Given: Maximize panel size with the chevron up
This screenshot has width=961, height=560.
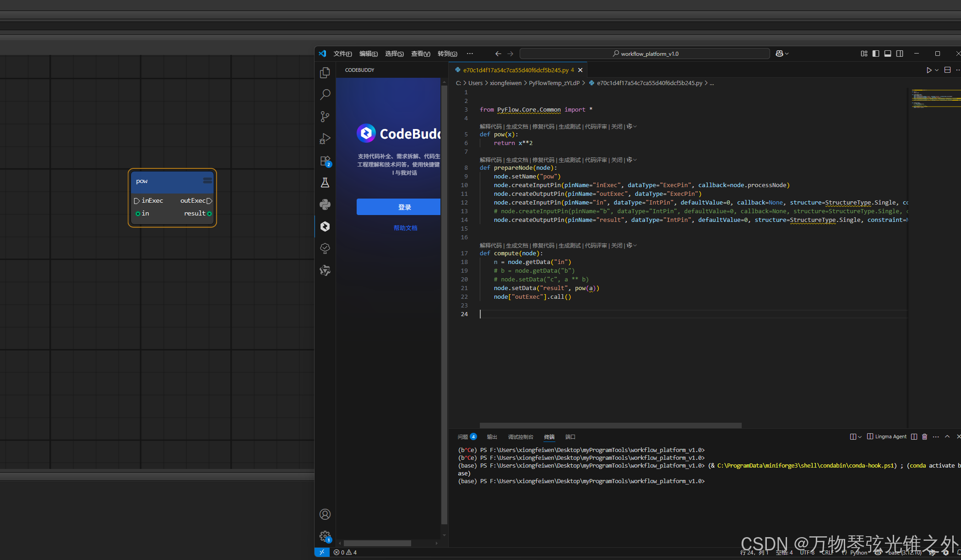Looking at the screenshot, I should coord(947,436).
